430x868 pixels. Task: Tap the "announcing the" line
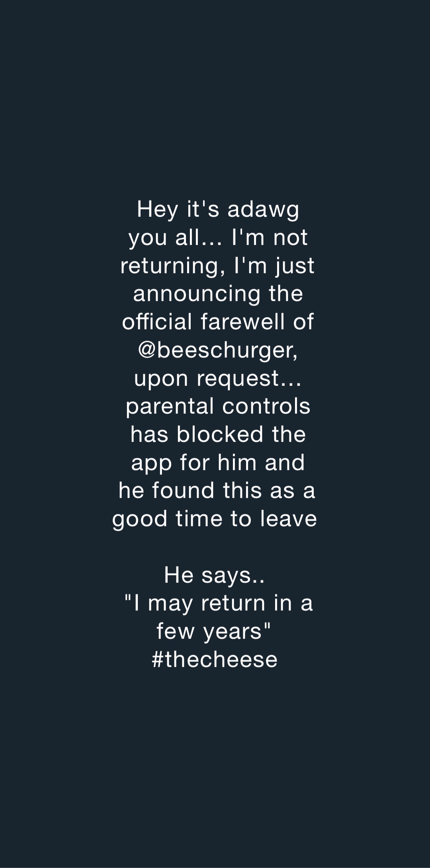218,294
